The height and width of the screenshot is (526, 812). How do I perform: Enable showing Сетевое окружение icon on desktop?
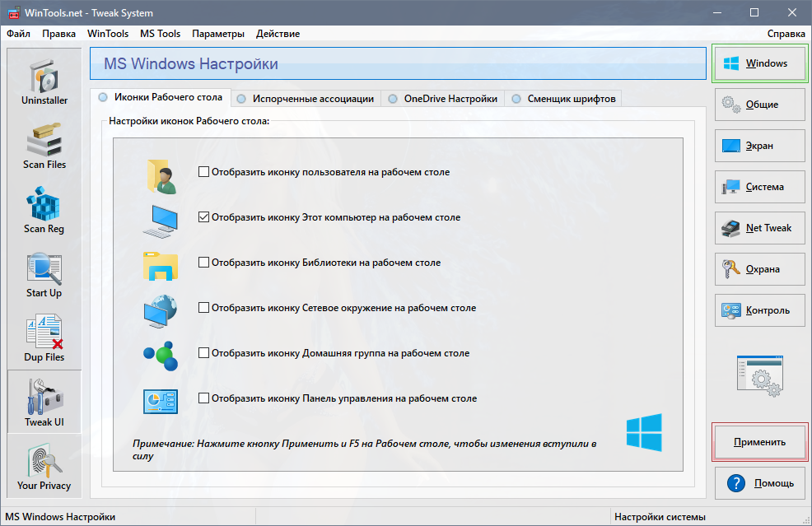pos(203,308)
